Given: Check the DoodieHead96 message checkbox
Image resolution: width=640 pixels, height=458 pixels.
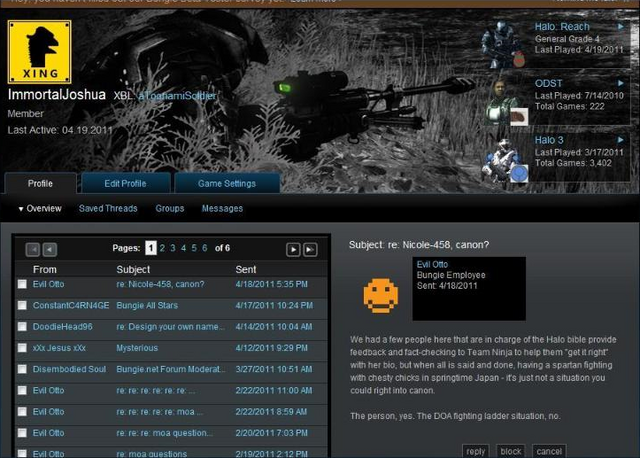Looking at the screenshot, I should point(22,327).
